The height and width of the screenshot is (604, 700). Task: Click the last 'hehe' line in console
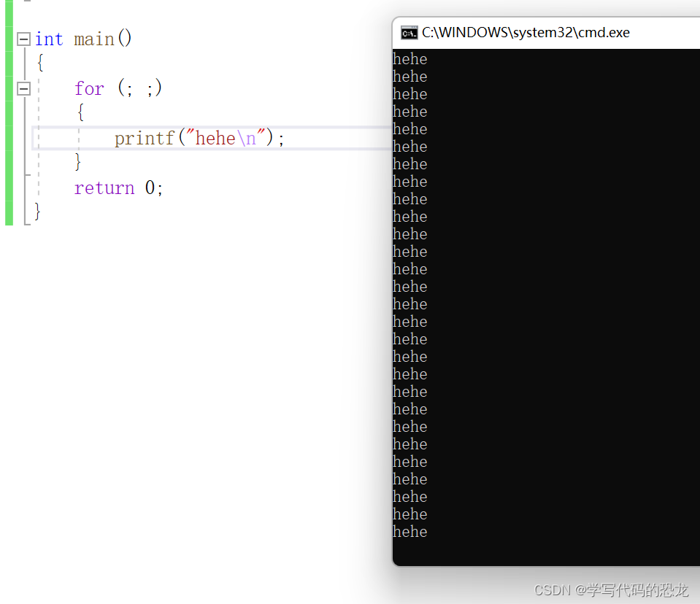pyautogui.click(x=409, y=531)
